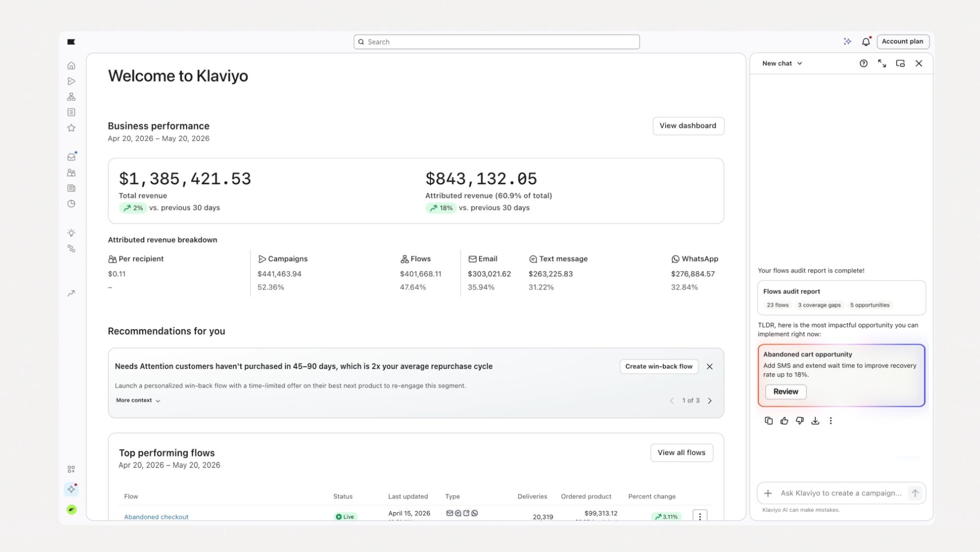The width and height of the screenshot is (980, 552).
Task: Go to next recommendation
Action: (710, 401)
